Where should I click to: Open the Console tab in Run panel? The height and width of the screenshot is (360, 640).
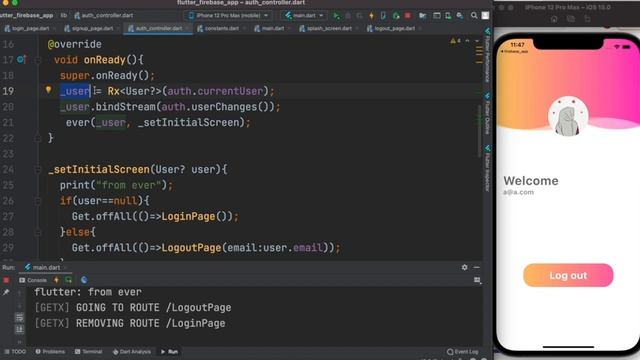click(x=33, y=280)
